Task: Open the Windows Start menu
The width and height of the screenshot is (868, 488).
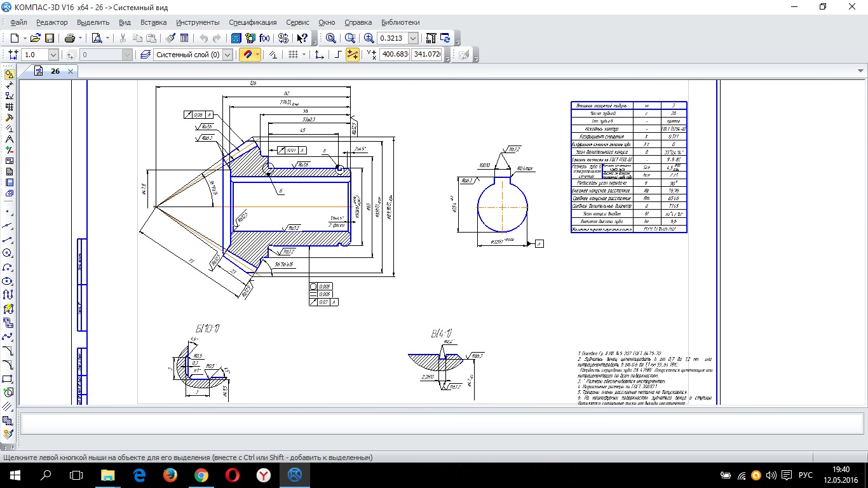Action: (15, 475)
